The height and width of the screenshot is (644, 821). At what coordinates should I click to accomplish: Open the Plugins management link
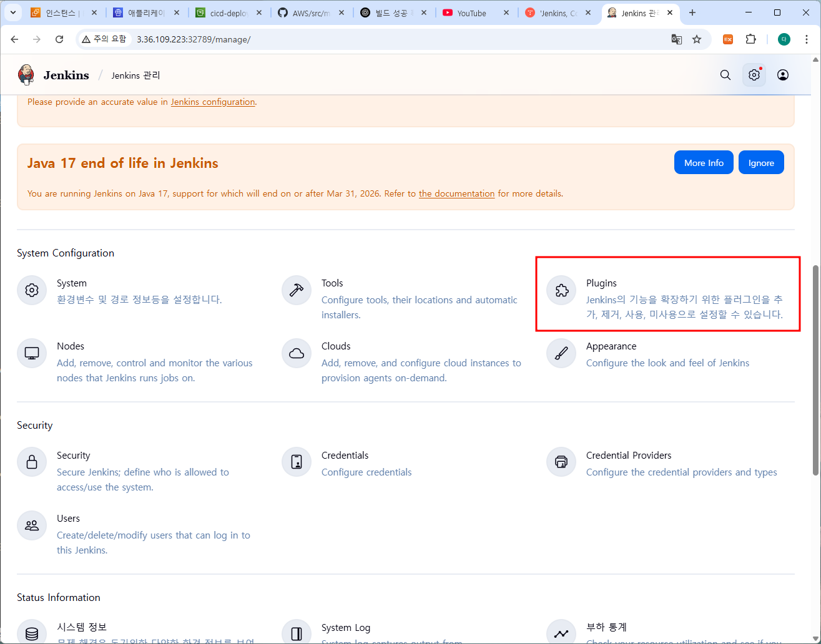click(x=601, y=283)
